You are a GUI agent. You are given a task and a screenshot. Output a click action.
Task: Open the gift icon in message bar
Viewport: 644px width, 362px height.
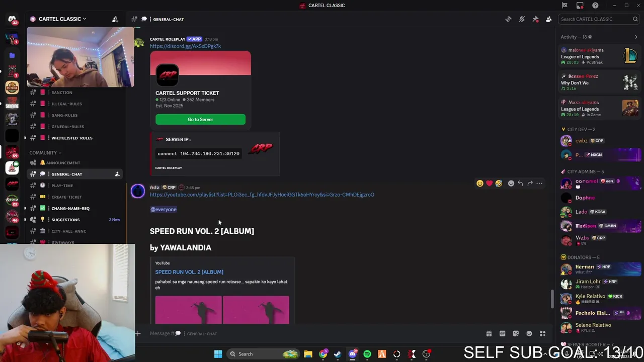[x=489, y=333]
